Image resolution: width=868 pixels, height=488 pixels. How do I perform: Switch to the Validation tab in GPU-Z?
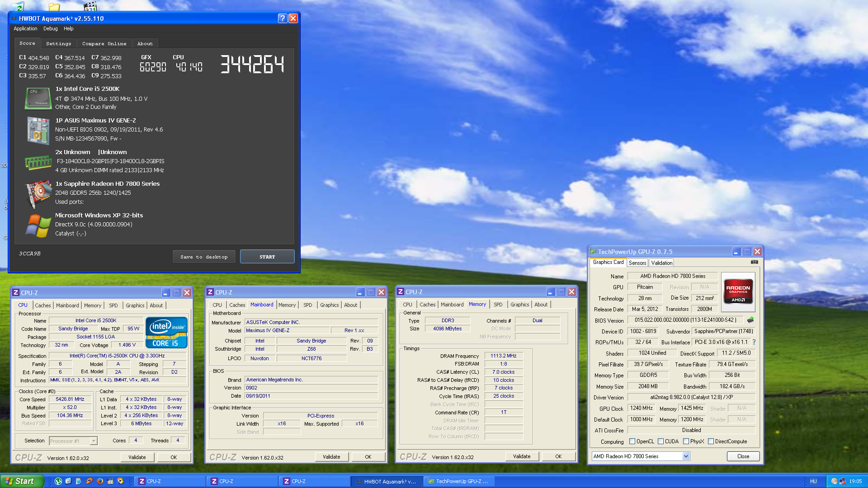point(662,263)
